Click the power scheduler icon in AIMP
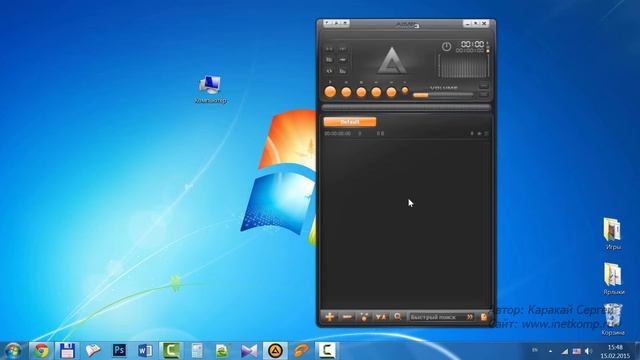 click(447, 46)
